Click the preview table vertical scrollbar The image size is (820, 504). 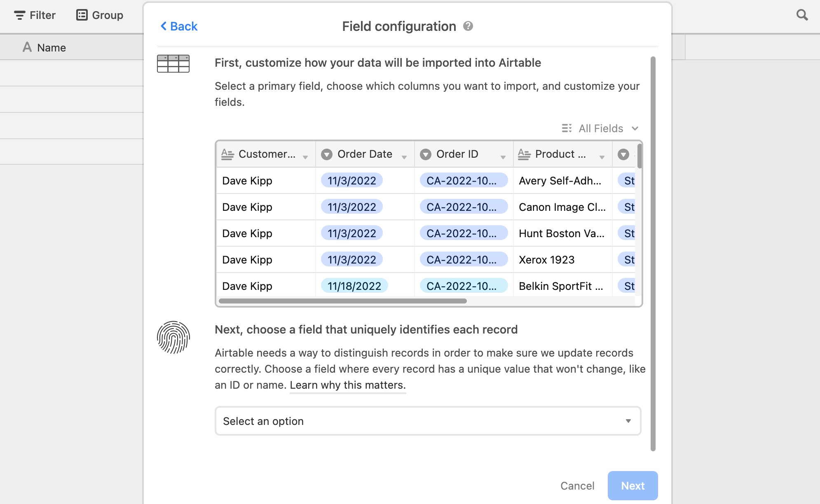639,156
